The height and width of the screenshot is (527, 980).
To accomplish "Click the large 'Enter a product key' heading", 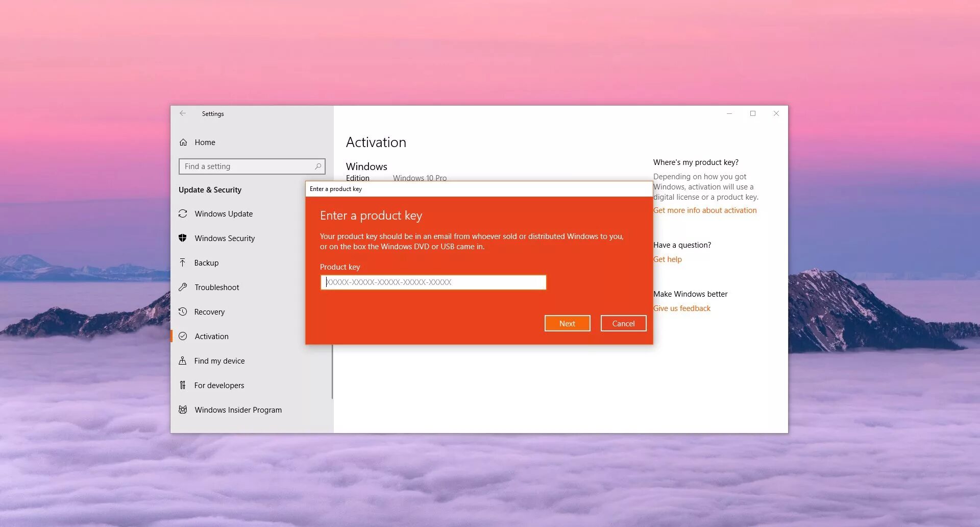I will (x=371, y=215).
